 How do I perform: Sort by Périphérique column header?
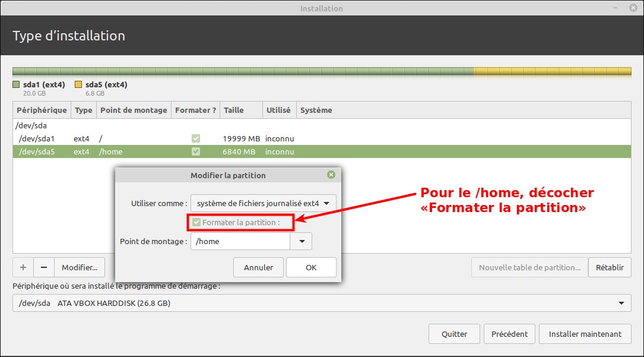pyautogui.click(x=42, y=110)
